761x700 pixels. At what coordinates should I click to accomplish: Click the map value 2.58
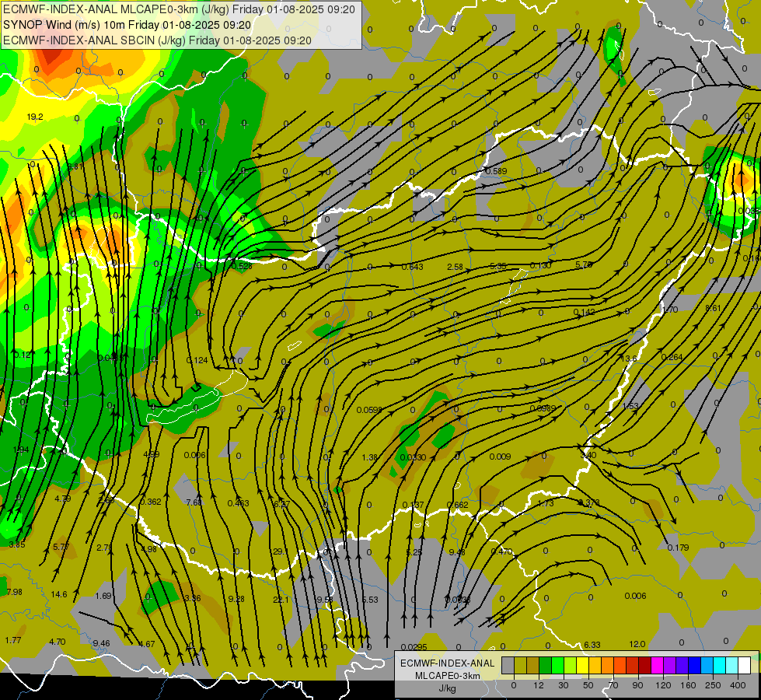(455, 267)
